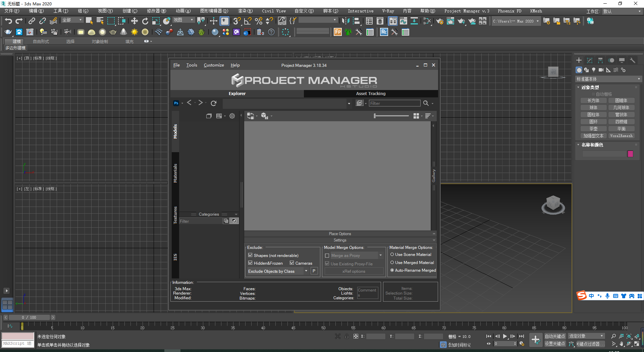644x352 pixels.
Task: Create a 长方体 box primitive
Action: (x=593, y=100)
